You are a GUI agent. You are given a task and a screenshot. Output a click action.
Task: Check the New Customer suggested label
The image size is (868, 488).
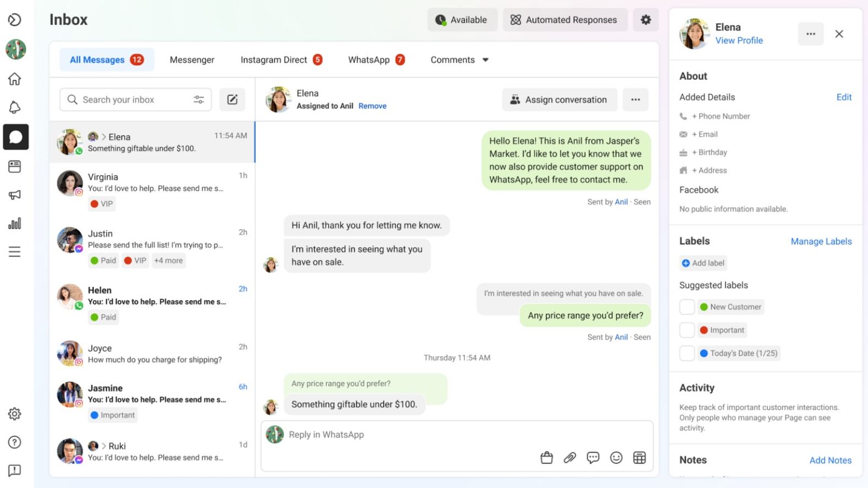click(x=687, y=307)
